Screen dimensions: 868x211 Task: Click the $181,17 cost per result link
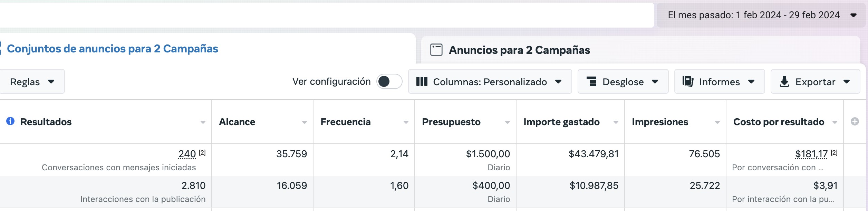point(811,154)
